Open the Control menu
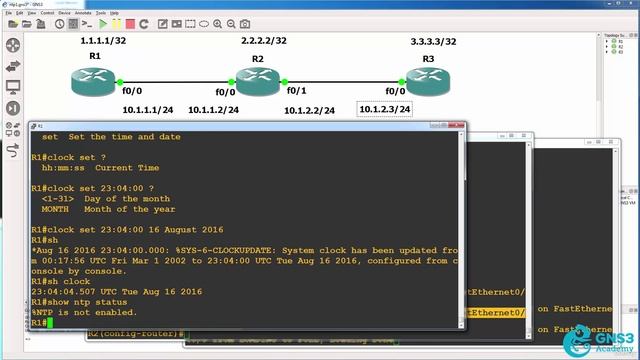 [47, 13]
